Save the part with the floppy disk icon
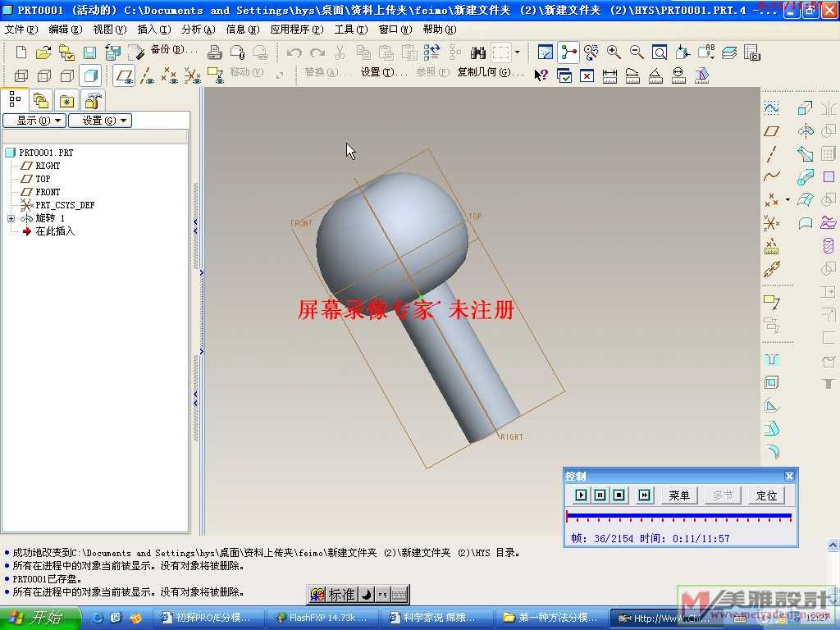Viewport: 840px width, 630px height. point(89,52)
